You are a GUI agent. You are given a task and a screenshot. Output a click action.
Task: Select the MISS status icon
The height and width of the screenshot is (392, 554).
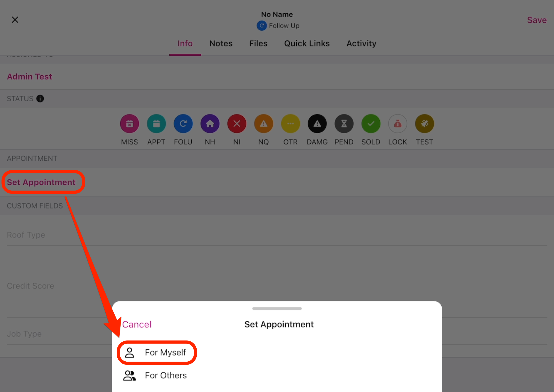tap(129, 124)
